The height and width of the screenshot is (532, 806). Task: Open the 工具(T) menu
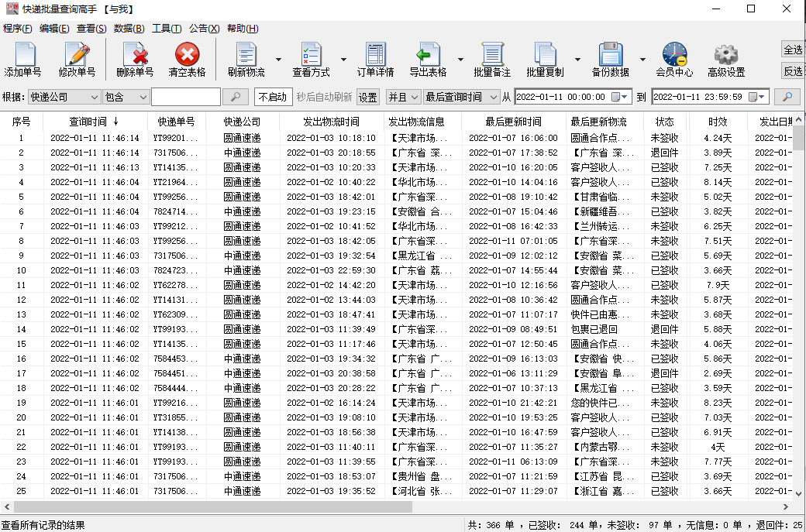(167, 29)
